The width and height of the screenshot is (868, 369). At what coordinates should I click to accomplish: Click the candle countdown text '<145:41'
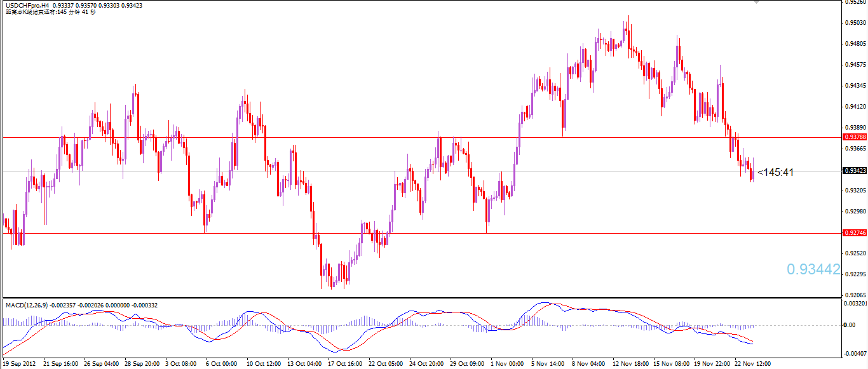point(775,172)
